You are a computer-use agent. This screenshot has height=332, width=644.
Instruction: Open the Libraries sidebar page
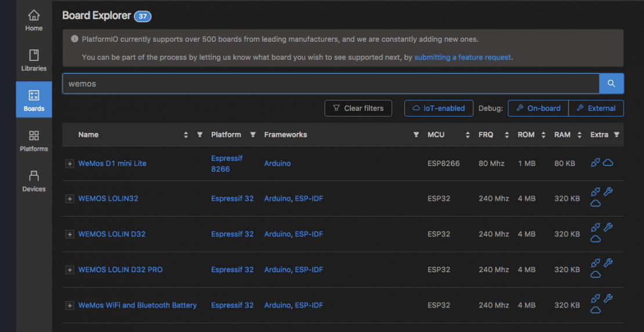(34, 60)
